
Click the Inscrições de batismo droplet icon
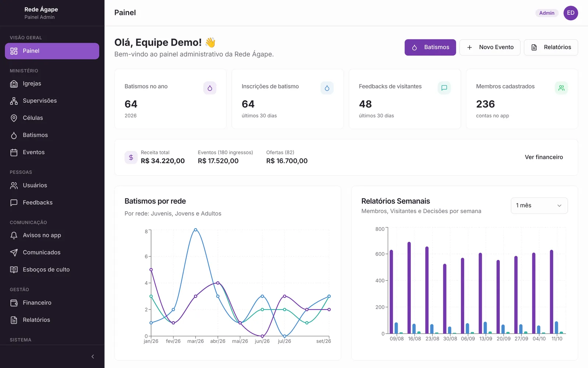click(x=327, y=88)
